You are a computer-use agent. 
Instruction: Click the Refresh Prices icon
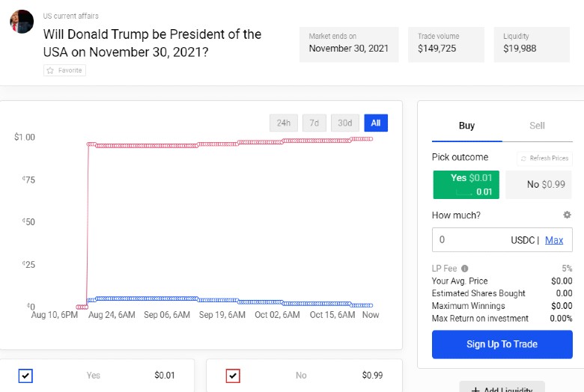[523, 158]
